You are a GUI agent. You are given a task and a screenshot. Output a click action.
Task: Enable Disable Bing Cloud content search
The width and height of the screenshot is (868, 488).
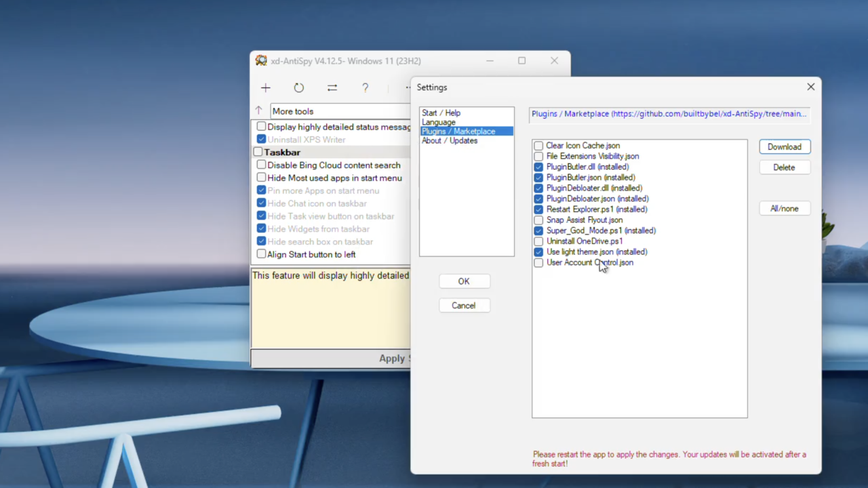point(261,165)
